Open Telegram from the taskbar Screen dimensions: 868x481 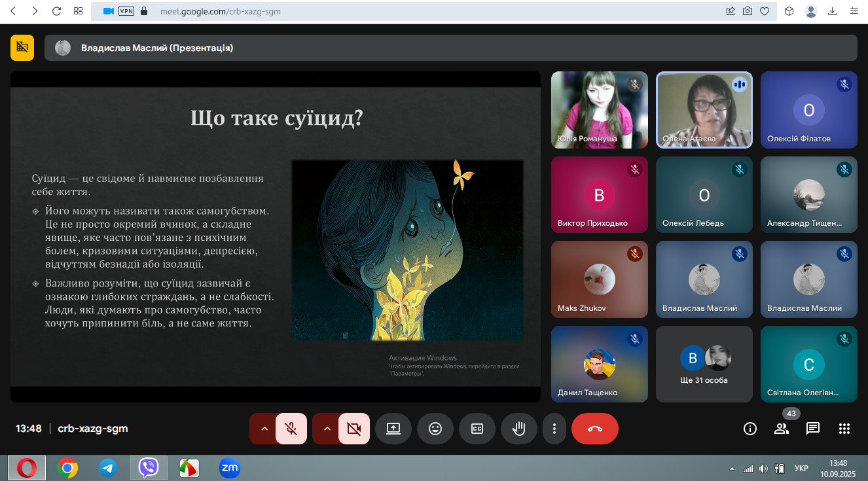tap(108, 468)
